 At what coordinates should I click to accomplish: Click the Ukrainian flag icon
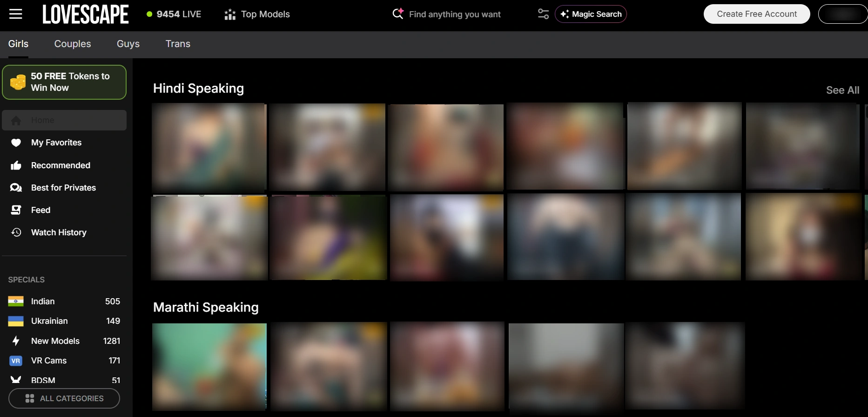(16, 321)
